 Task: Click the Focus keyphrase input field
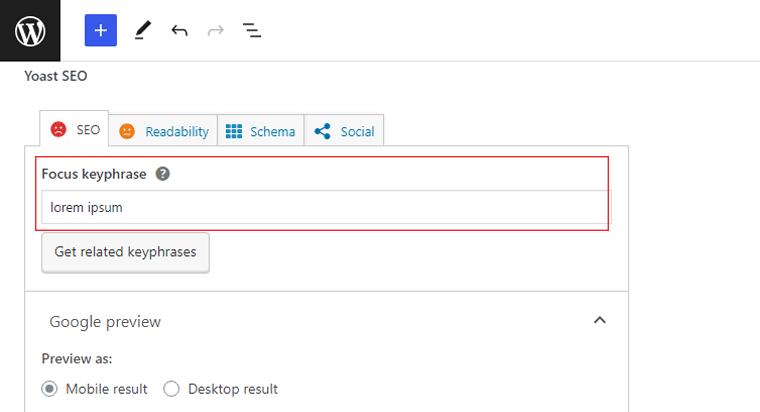(x=326, y=207)
